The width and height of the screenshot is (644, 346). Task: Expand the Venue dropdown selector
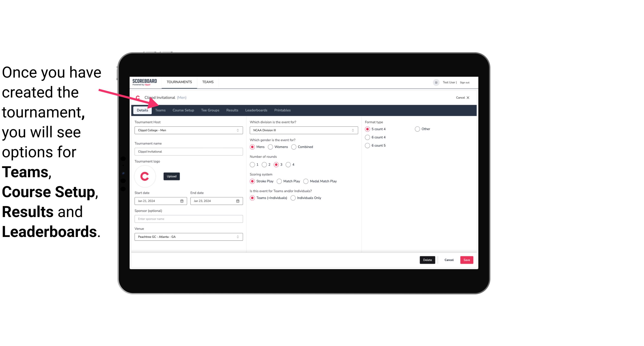[x=238, y=237]
